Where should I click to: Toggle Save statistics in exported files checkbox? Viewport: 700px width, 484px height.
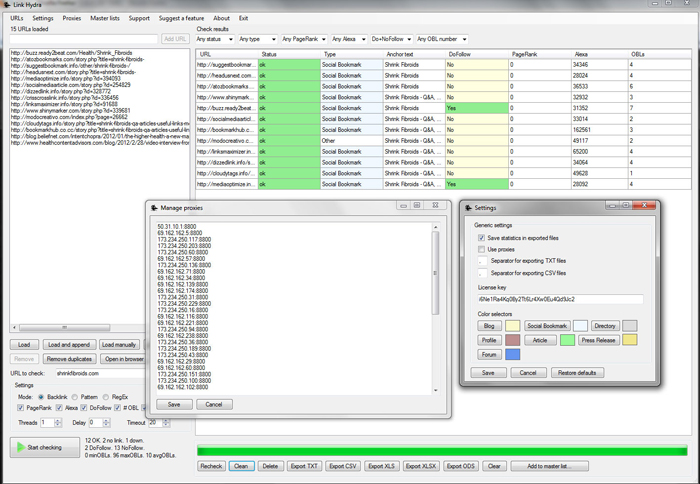point(481,238)
